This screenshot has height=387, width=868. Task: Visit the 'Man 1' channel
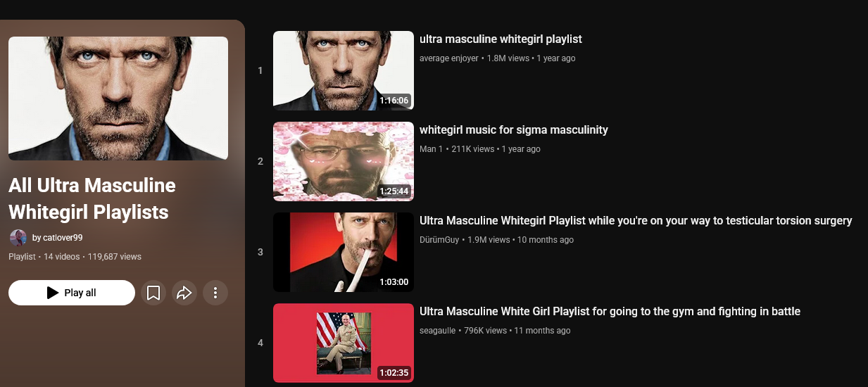pos(432,149)
